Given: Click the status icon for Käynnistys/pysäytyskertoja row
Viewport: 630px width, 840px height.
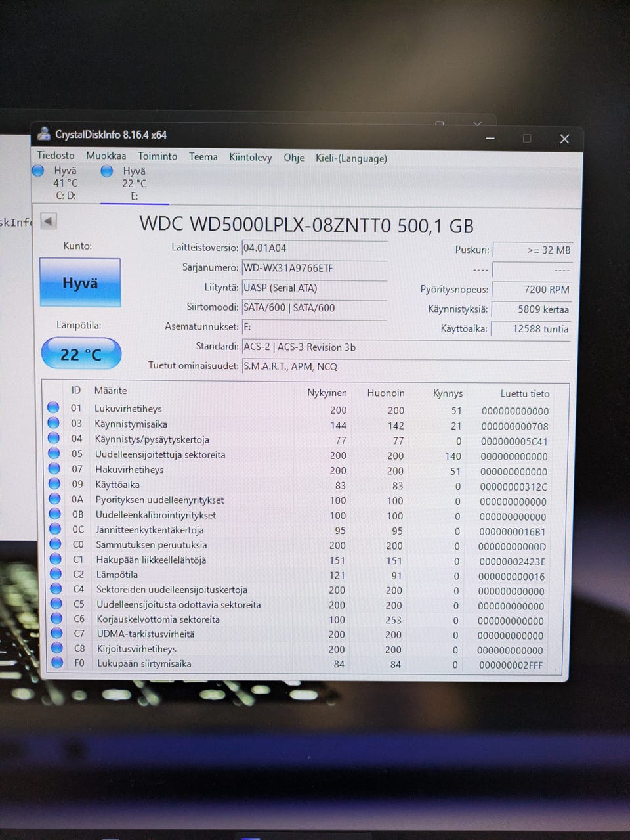Looking at the screenshot, I should pos(54,438).
